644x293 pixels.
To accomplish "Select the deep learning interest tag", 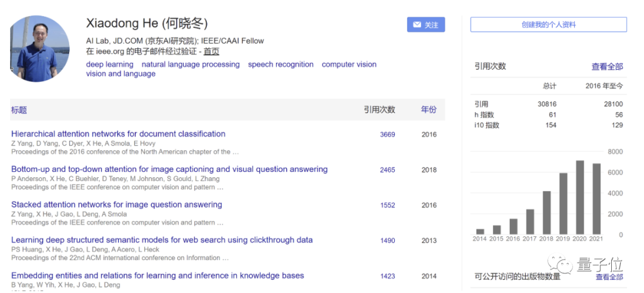I will (x=110, y=64).
